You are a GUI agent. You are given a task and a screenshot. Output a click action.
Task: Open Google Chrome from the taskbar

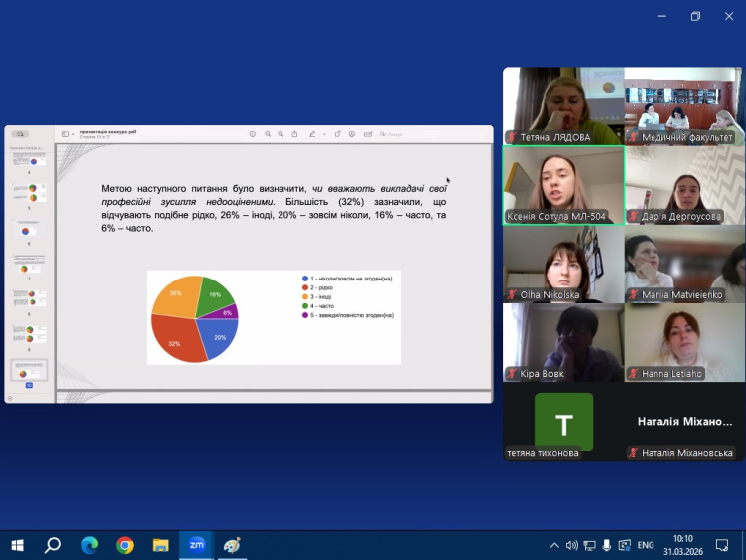124,545
